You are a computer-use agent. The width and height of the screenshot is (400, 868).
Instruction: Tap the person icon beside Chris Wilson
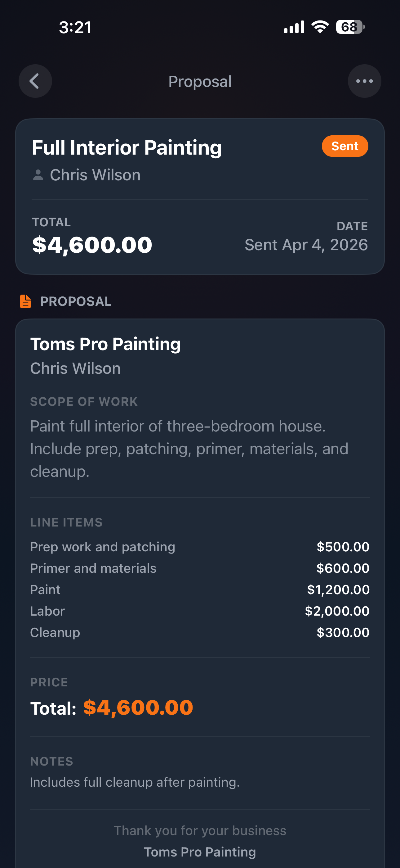[38, 175]
